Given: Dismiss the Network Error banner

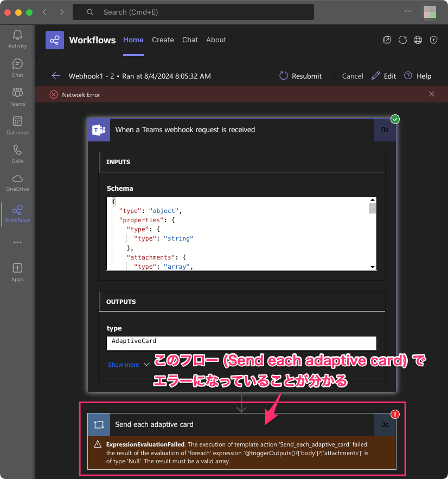Looking at the screenshot, I should [x=432, y=94].
